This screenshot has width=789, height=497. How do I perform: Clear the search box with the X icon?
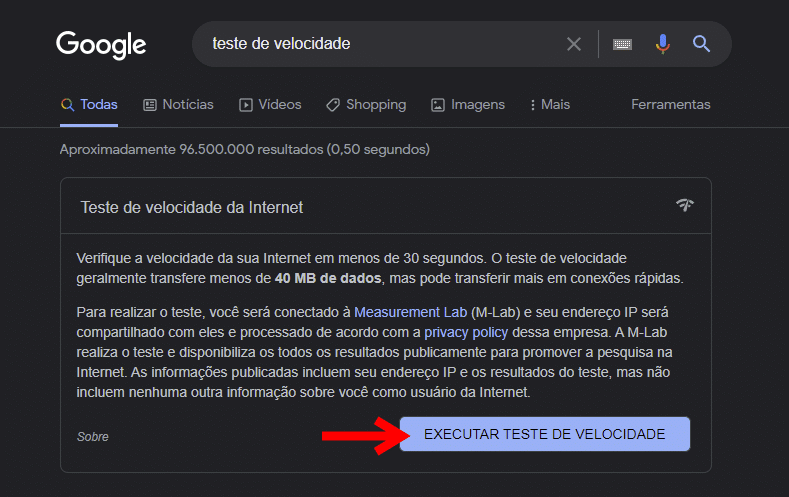(x=574, y=44)
